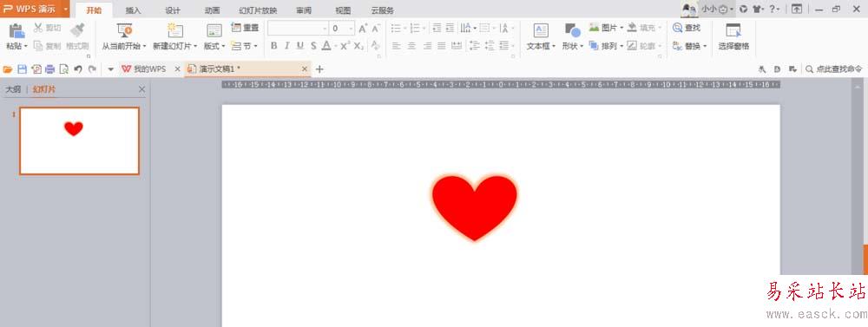The width and height of the screenshot is (868, 327).
Task: Open the Section (节) dropdown
Action: point(245,46)
